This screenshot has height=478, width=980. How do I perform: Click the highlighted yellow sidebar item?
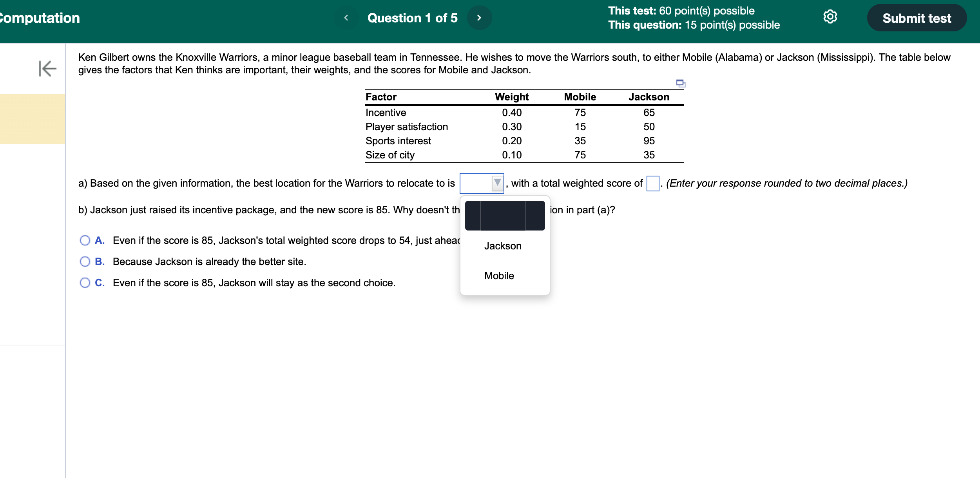[x=33, y=118]
